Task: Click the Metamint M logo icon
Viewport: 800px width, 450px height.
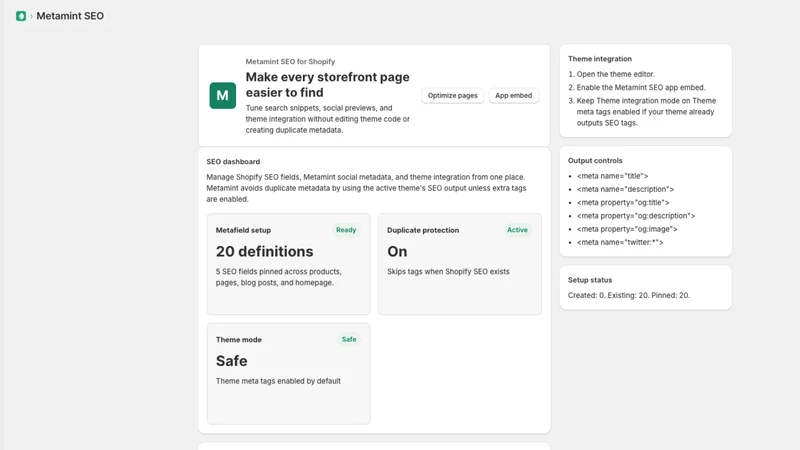Action: 222,95
